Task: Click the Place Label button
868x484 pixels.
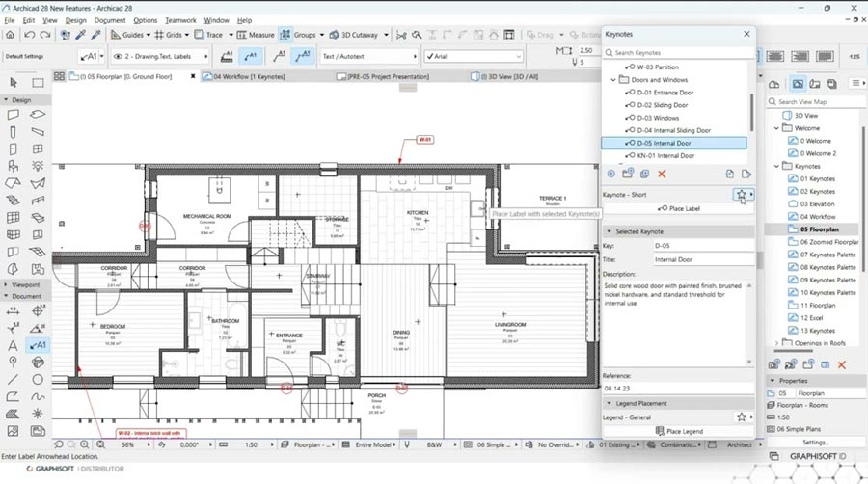Action: tap(679, 208)
